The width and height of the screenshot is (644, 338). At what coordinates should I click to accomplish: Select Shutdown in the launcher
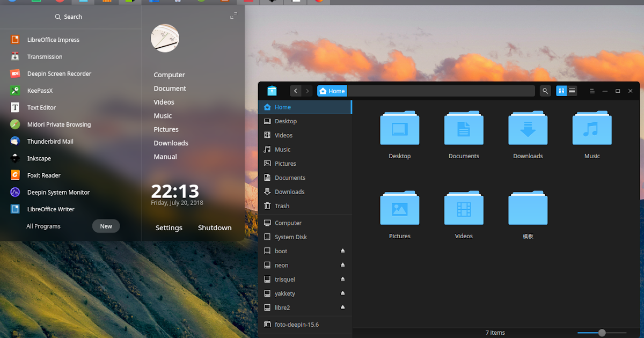[x=214, y=227]
